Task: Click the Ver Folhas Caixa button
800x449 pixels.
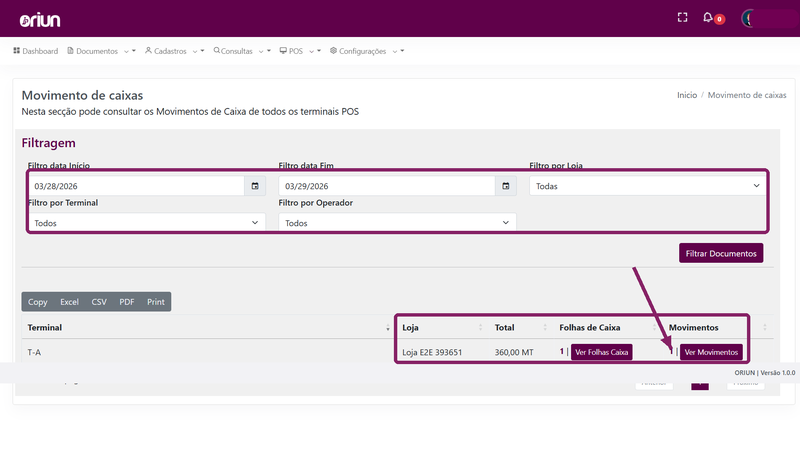Action: click(x=602, y=352)
